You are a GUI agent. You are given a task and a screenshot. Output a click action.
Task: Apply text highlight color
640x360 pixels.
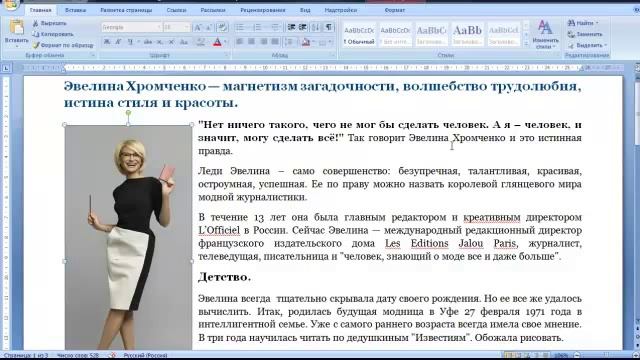[x=200, y=42]
